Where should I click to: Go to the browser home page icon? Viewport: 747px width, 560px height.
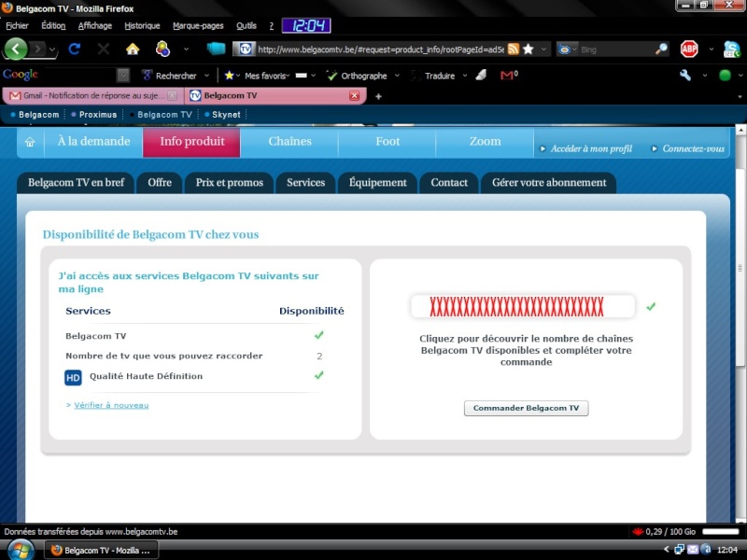[133, 49]
